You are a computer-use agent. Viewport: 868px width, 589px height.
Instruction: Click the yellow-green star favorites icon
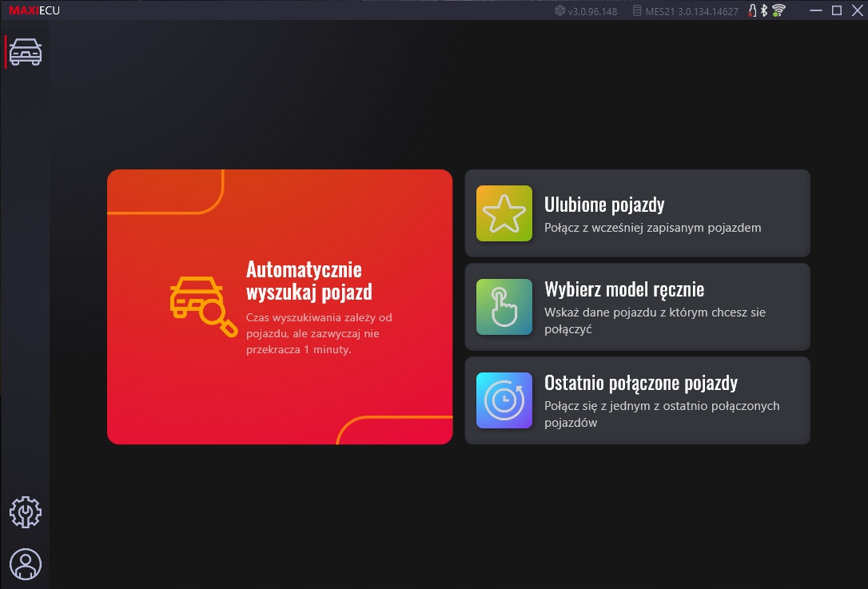(x=504, y=213)
